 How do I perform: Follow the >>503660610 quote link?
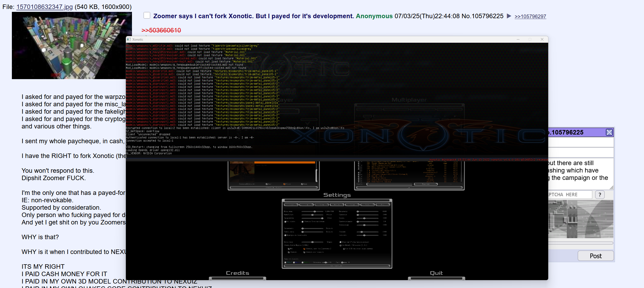pyautogui.click(x=161, y=30)
